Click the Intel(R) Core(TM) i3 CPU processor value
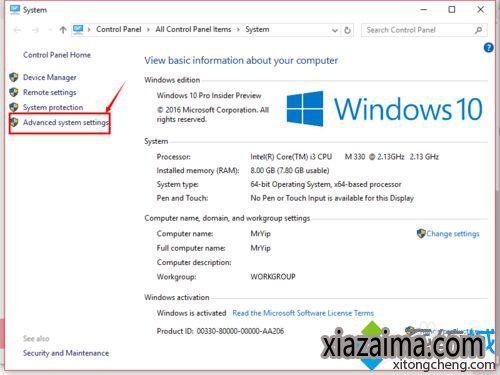Image resolution: width=500 pixels, height=375 pixels. [345, 157]
